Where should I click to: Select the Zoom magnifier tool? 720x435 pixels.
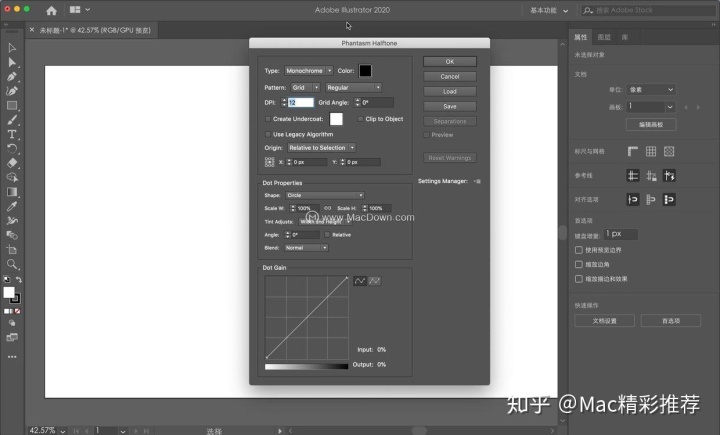12,264
